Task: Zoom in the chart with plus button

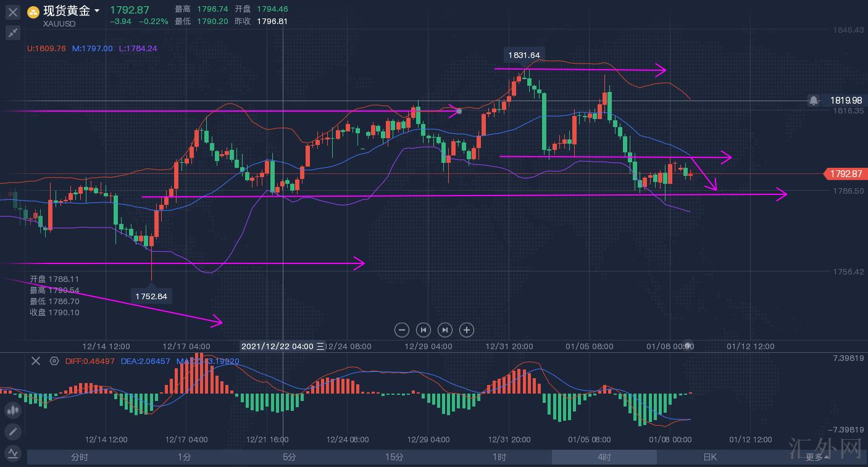Action: [467, 329]
